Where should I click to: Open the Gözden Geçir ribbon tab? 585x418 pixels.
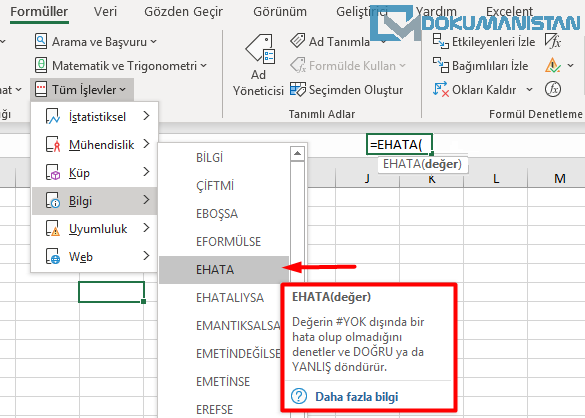coord(183,12)
